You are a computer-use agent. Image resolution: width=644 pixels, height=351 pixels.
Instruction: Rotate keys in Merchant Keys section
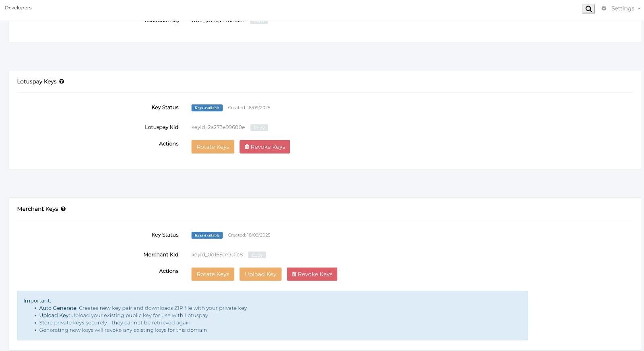click(x=213, y=274)
